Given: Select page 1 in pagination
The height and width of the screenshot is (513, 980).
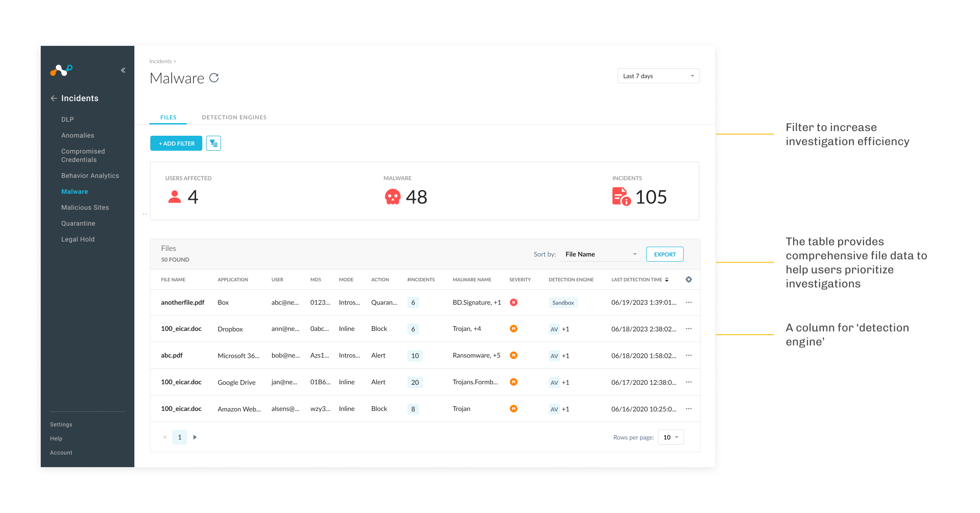Looking at the screenshot, I should pos(180,437).
